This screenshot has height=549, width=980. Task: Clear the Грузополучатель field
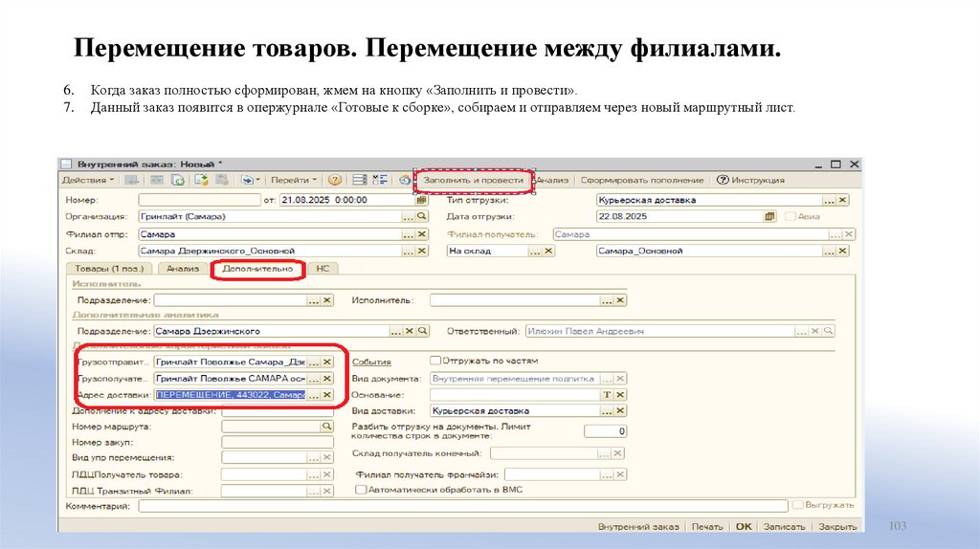(x=327, y=379)
